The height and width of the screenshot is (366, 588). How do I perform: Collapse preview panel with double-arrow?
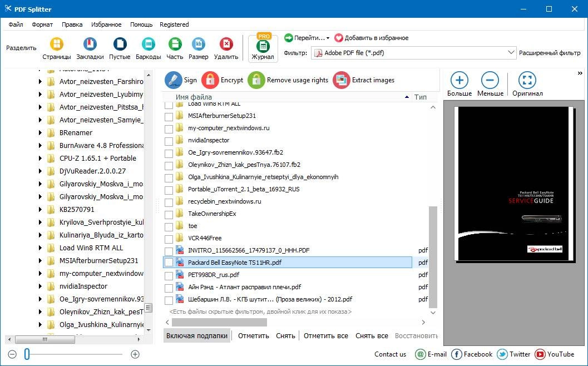580,73
